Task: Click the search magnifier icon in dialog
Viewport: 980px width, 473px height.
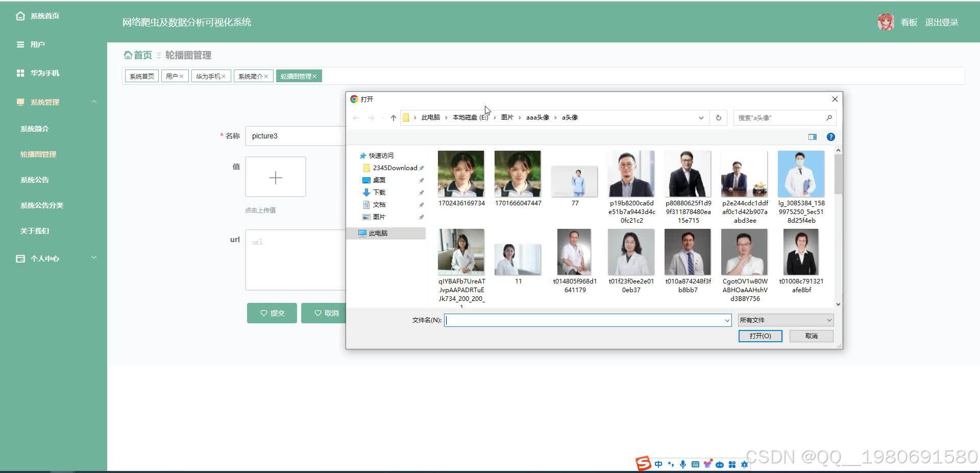Action: 829,117
